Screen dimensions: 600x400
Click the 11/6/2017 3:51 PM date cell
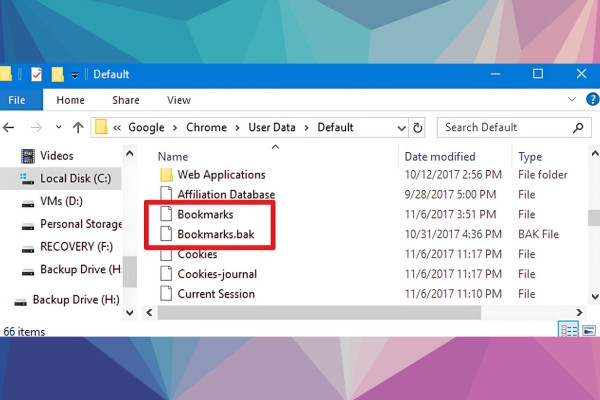pyautogui.click(x=450, y=214)
